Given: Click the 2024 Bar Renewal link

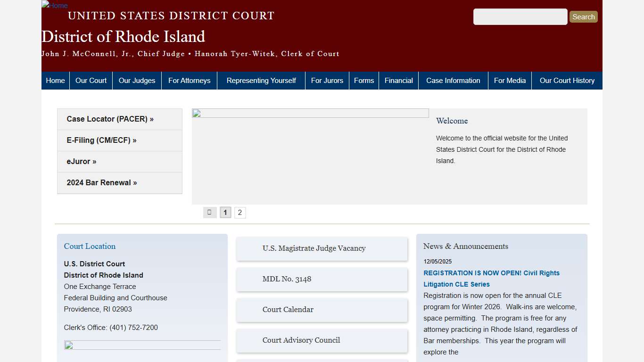Looking at the screenshot, I should 102,182.
